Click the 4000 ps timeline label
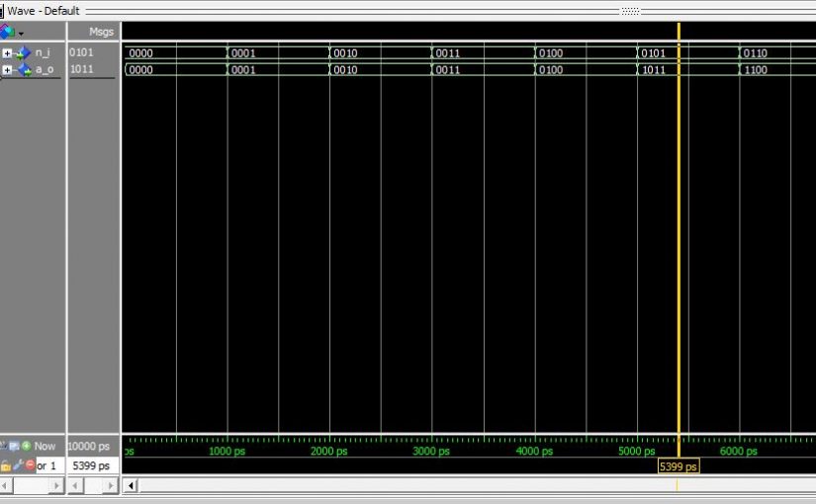The width and height of the screenshot is (816, 504). pyautogui.click(x=534, y=451)
